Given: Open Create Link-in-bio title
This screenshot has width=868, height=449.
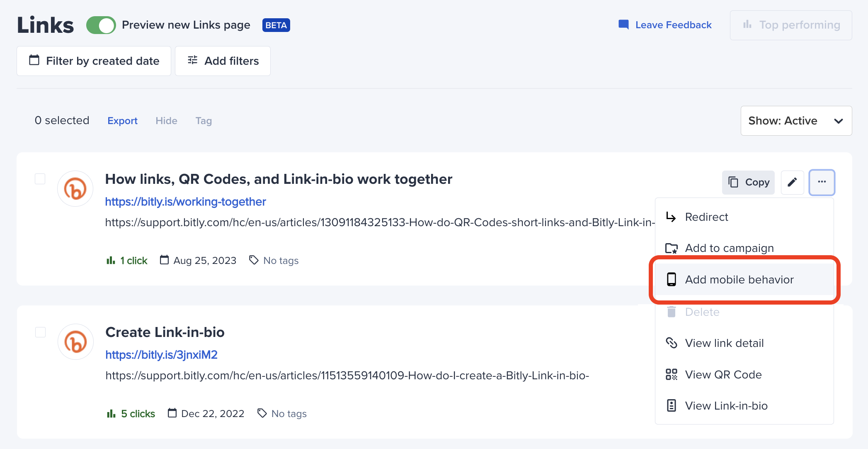Looking at the screenshot, I should 165,332.
